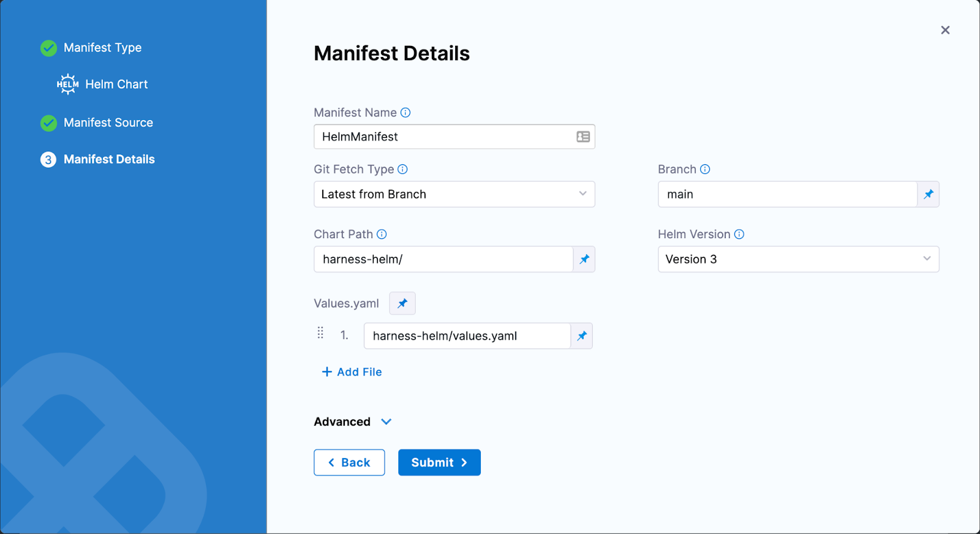Click the pin icon beside Branch field
Screen dimensions: 980x534
[x=929, y=194]
